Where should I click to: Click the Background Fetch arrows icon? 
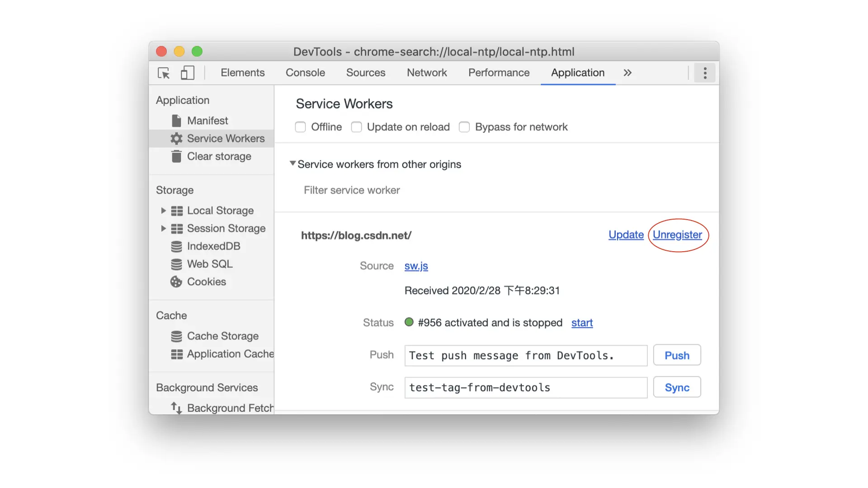(x=176, y=408)
